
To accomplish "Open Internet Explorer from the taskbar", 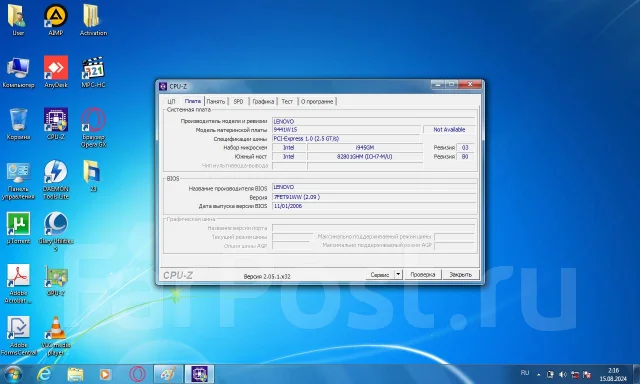I will point(44,374).
